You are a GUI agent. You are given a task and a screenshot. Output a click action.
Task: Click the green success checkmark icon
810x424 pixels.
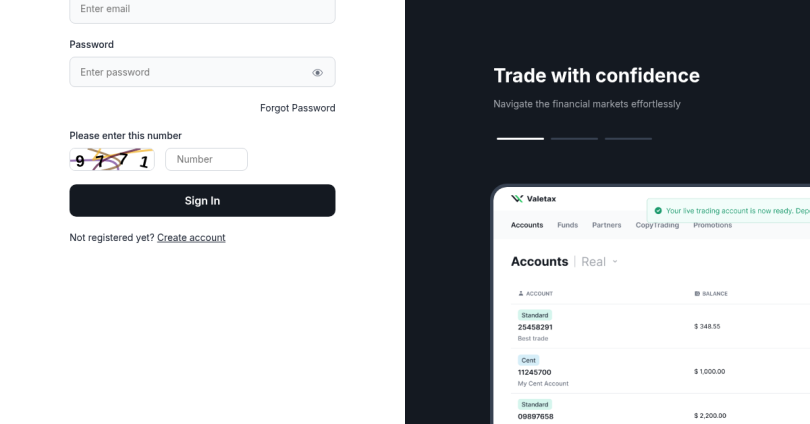pyautogui.click(x=657, y=210)
